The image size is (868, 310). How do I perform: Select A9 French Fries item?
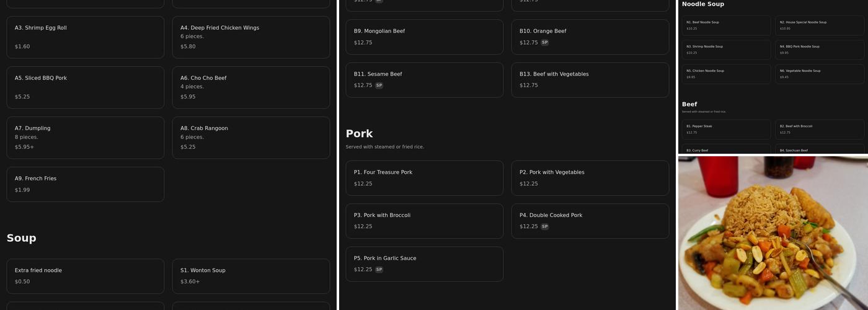tap(85, 184)
